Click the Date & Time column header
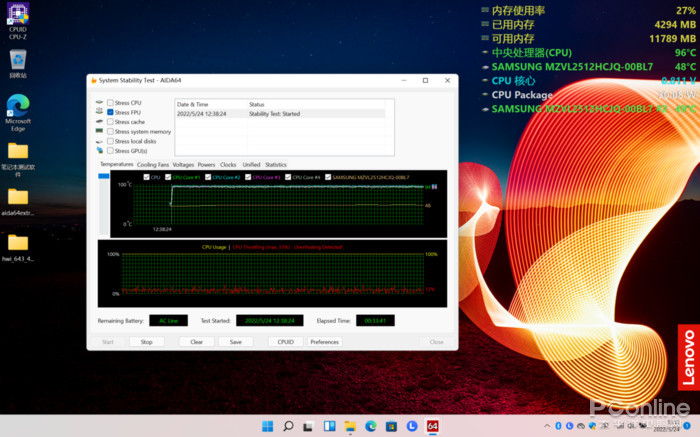Image resolution: width=700 pixels, height=437 pixels. (x=211, y=104)
